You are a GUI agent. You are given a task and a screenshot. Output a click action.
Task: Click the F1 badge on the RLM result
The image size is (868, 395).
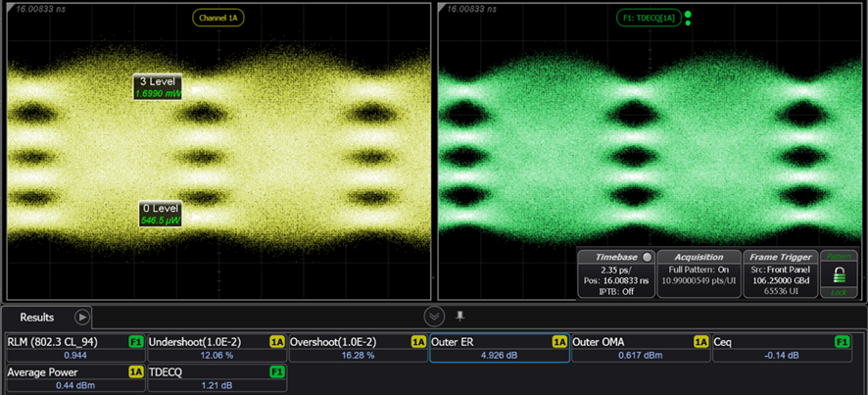(x=135, y=342)
